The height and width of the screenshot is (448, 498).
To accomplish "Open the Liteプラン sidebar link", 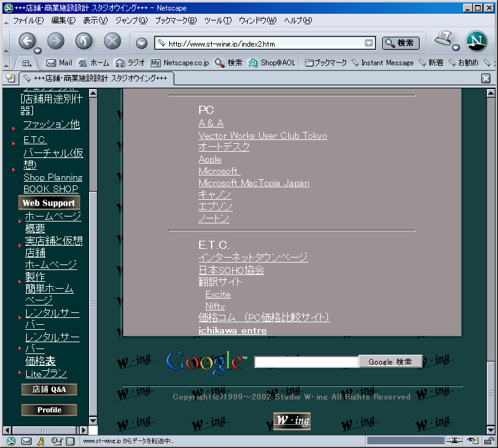I will (x=46, y=374).
